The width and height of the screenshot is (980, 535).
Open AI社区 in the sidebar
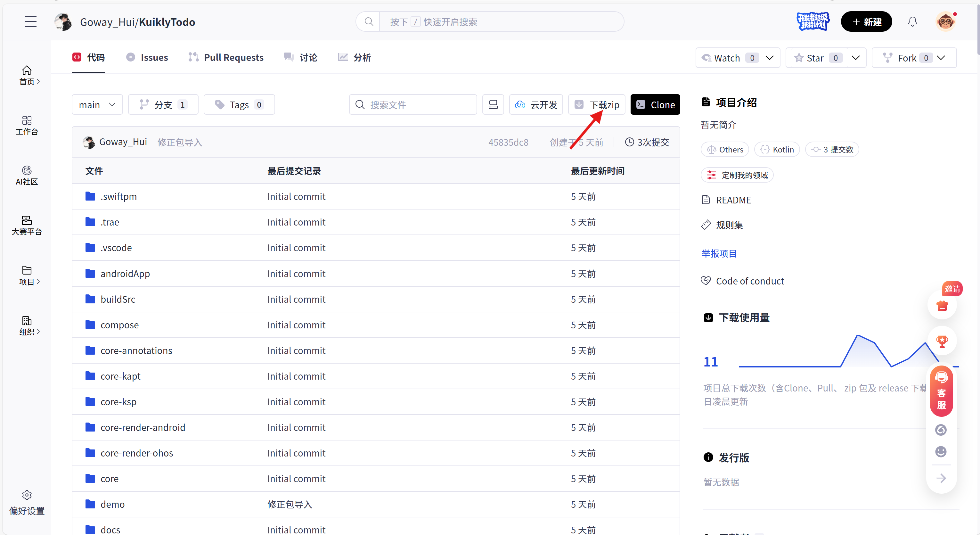(27, 175)
